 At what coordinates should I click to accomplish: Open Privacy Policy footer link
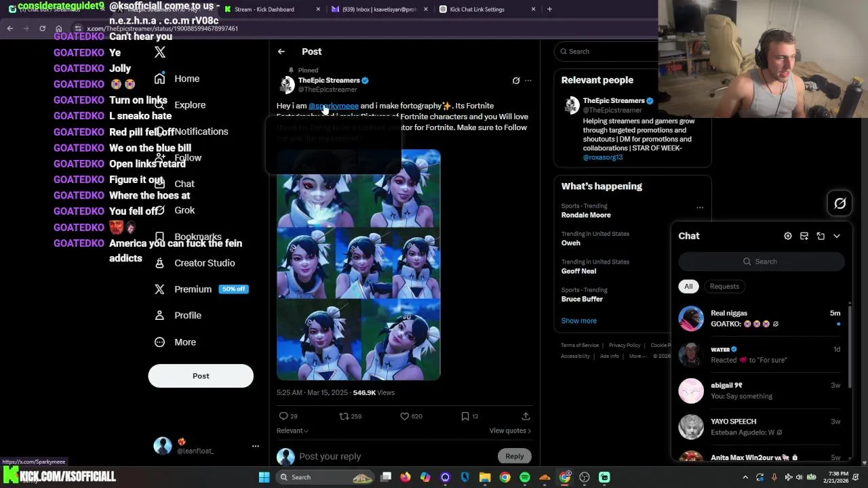click(x=625, y=345)
